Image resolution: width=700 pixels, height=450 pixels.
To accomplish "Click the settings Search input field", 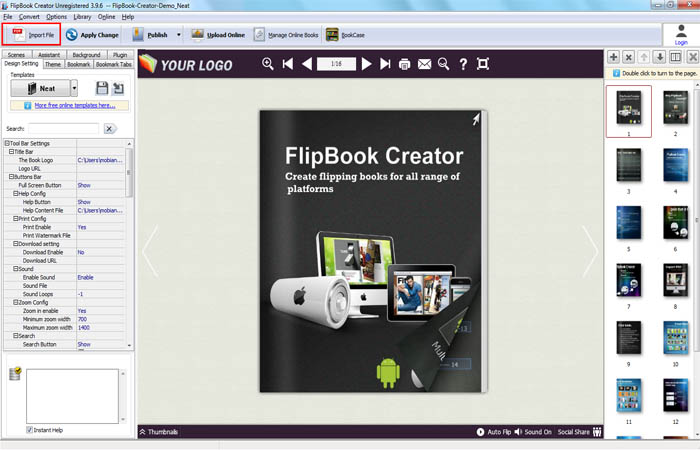I will click(63, 129).
